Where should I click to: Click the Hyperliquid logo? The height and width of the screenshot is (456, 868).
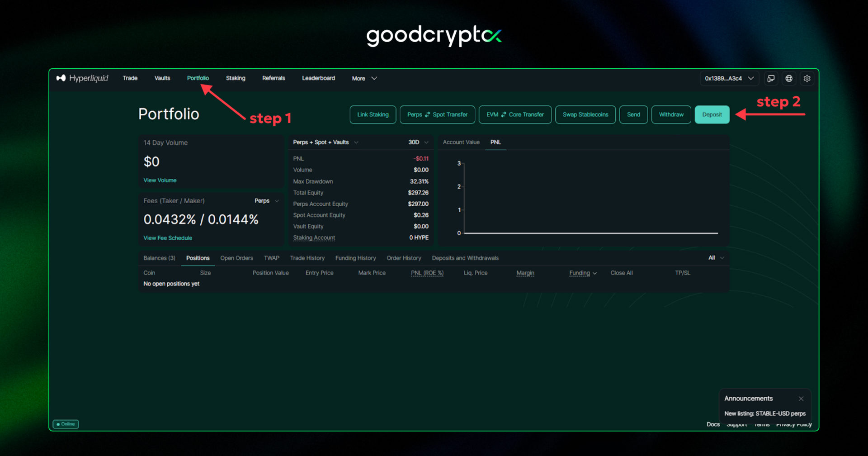tap(82, 78)
